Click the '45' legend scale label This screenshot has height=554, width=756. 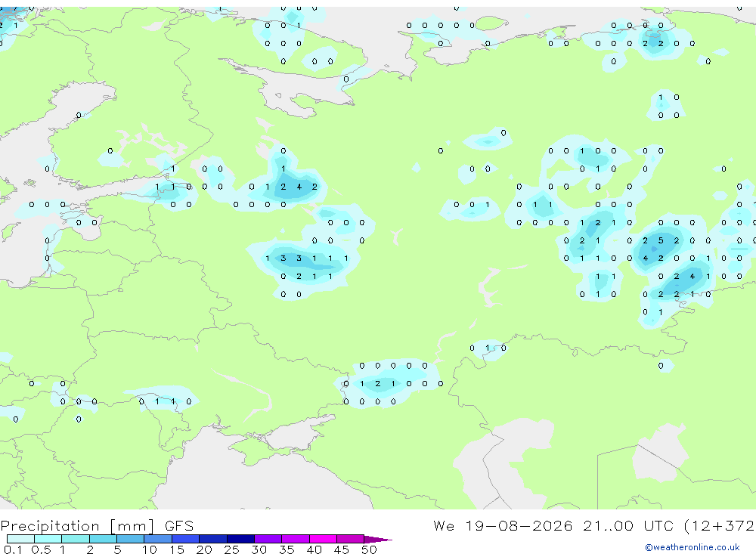click(x=342, y=549)
